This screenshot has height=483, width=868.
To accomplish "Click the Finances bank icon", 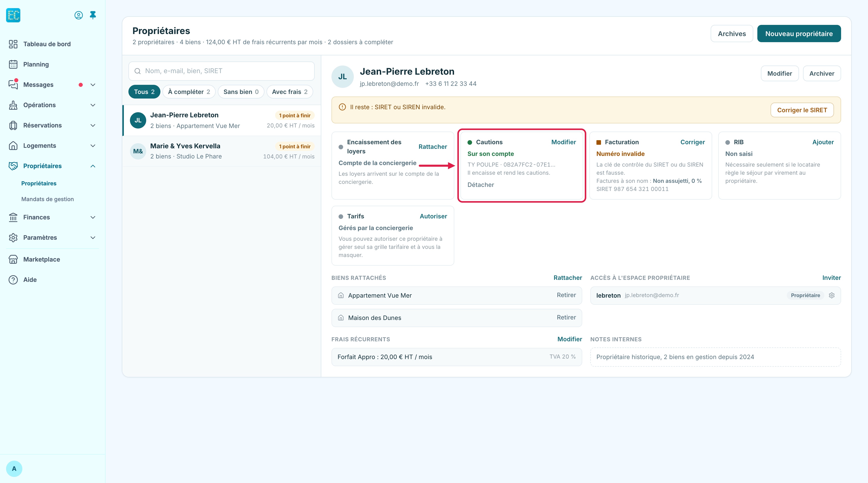I will tap(13, 217).
